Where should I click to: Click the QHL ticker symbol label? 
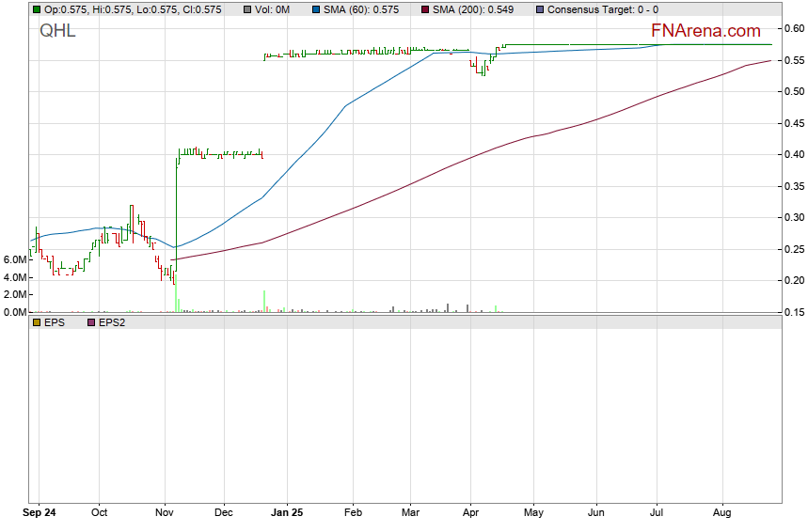[57, 30]
